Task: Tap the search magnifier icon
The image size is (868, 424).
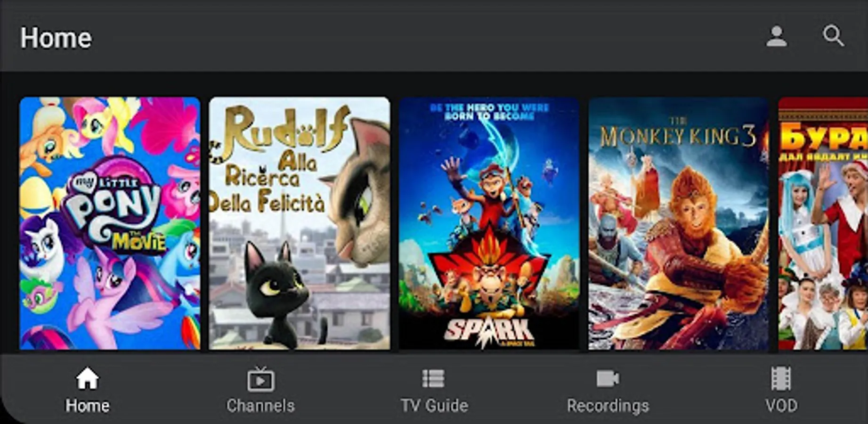Action: (x=833, y=36)
